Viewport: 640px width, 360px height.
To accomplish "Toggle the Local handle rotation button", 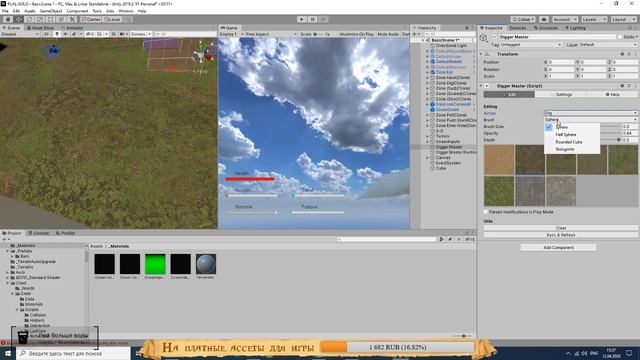I will click(112, 19).
